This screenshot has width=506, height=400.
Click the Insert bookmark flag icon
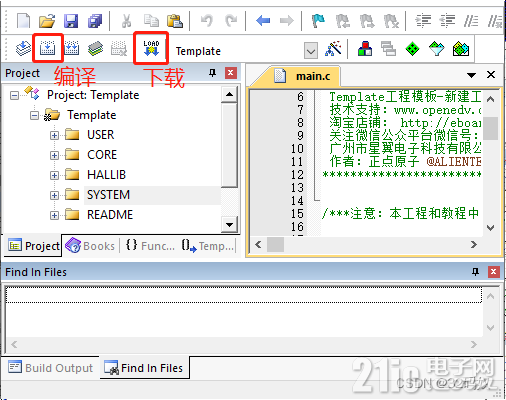[318, 21]
